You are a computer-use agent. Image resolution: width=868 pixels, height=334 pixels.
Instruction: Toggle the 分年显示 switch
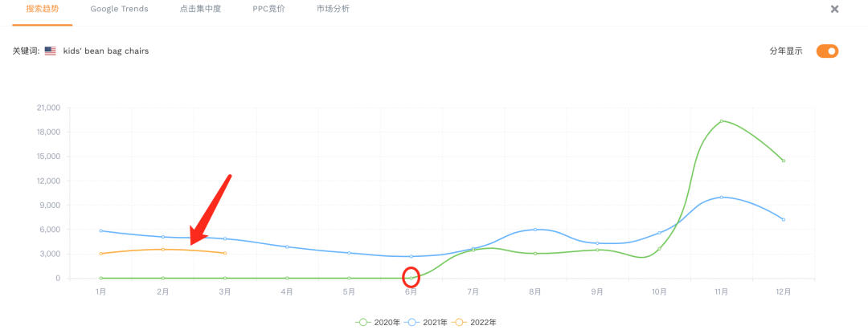(827, 51)
